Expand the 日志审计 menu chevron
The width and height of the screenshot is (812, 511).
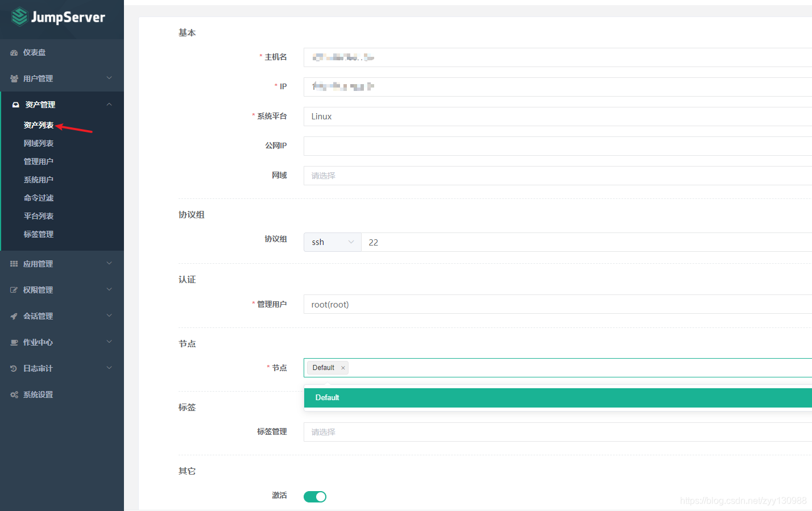click(x=109, y=368)
